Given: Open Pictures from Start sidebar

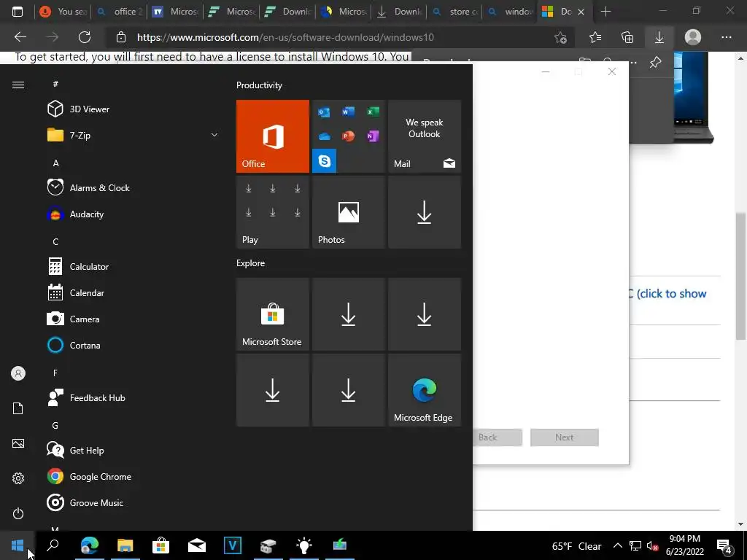Looking at the screenshot, I should pyautogui.click(x=18, y=443).
